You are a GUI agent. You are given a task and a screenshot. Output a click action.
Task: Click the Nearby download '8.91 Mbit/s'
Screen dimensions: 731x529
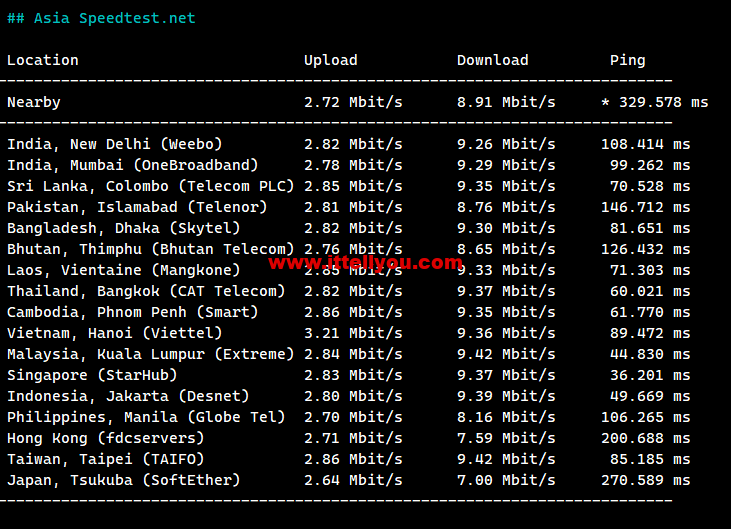point(506,102)
